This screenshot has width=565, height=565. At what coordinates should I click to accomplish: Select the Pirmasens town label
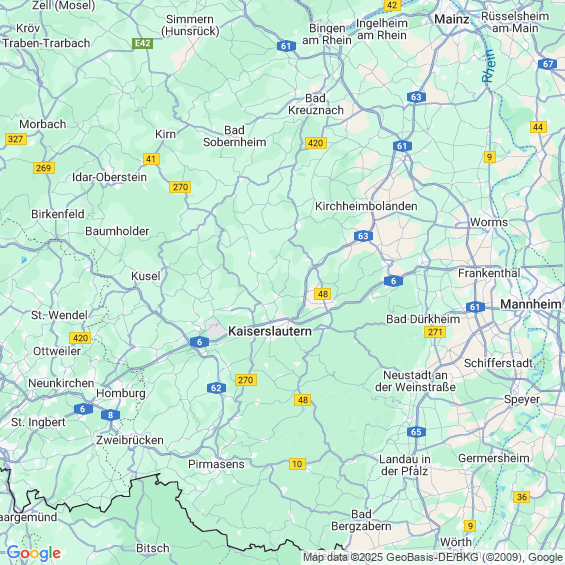click(x=216, y=464)
